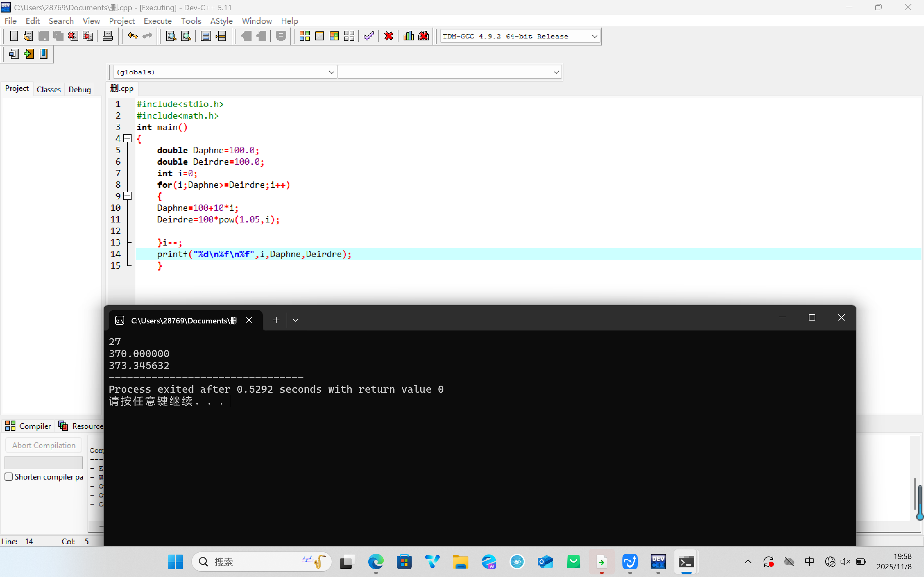
Task: Collapse code fold at line 4
Action: 128,138
